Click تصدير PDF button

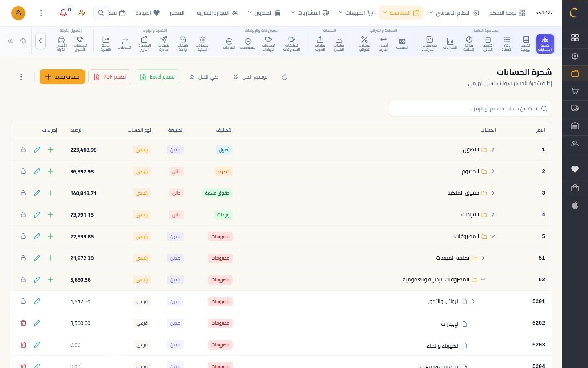coord(110,77)
